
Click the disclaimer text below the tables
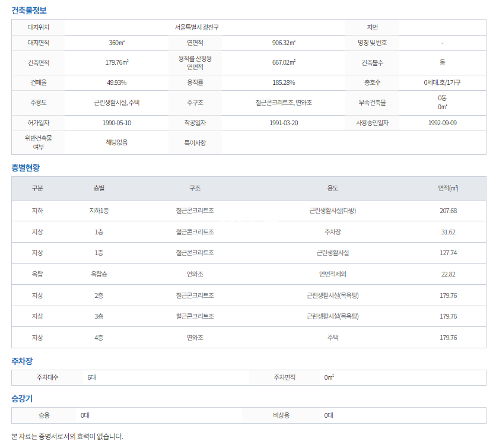[x=68, y=436]
